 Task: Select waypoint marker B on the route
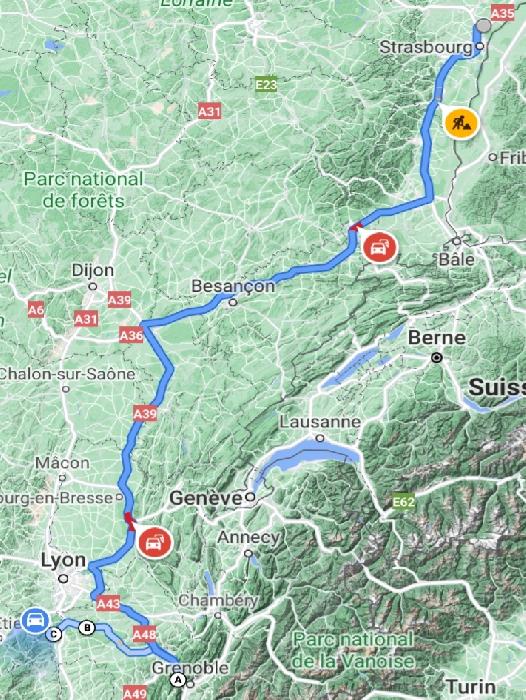(87, 628)
